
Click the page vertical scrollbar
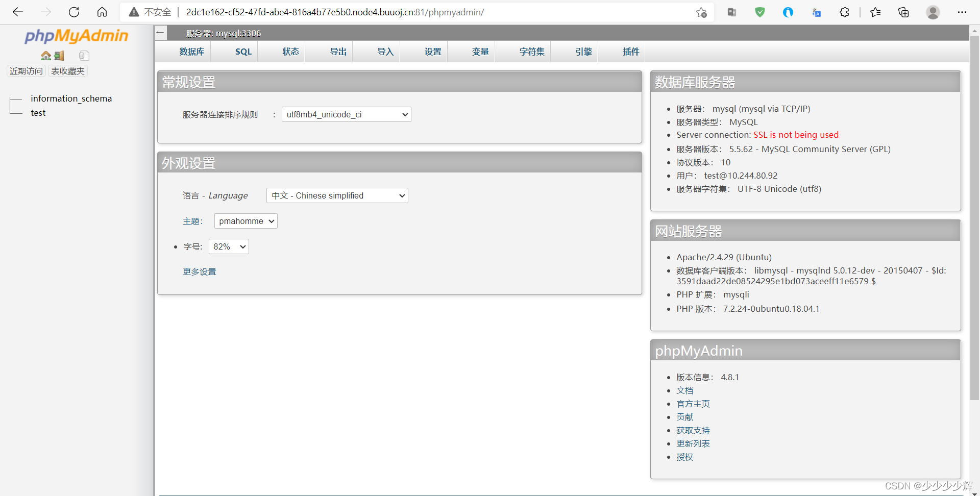(x=974, y=217)
